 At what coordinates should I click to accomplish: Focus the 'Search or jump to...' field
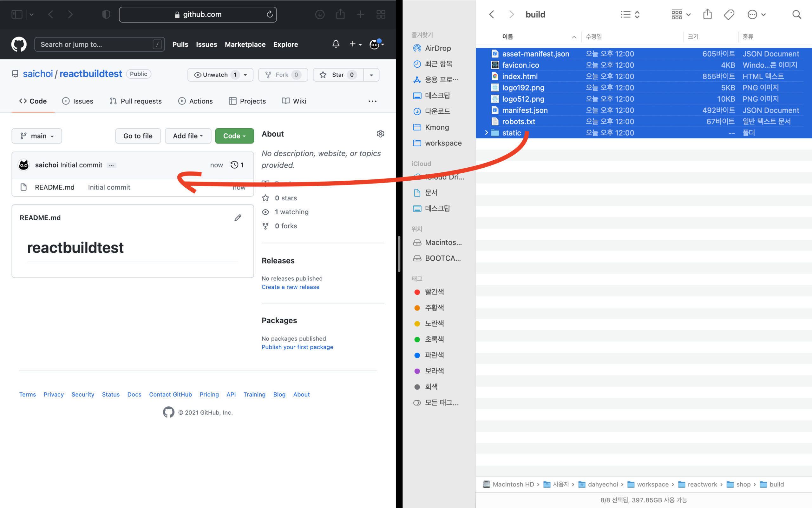pyautogui.click(x=99, y=44)
